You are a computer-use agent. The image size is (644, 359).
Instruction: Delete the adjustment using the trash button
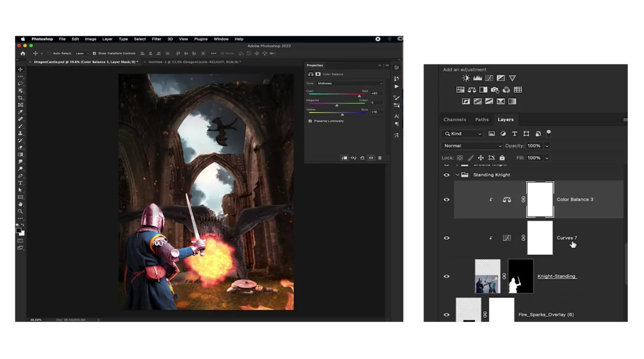point(381,158)
